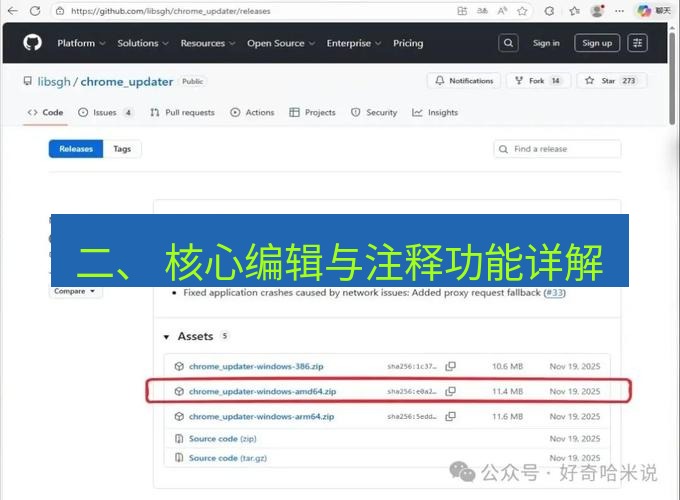Image resolution: width=680 pixels, height=500 pixels.
Task: Open the browser's three-dot menu
Action: click(x=620, y=11)
